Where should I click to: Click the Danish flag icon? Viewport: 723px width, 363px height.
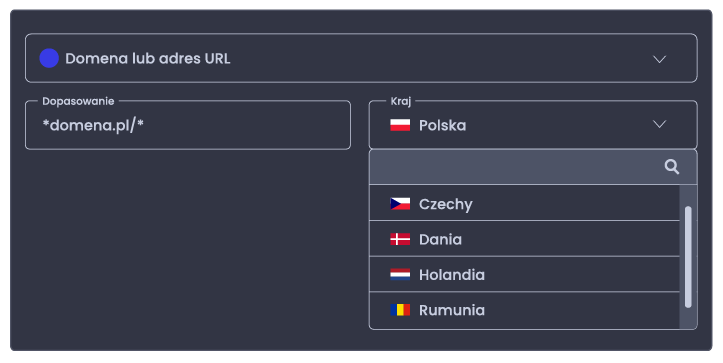coord(400,239)
